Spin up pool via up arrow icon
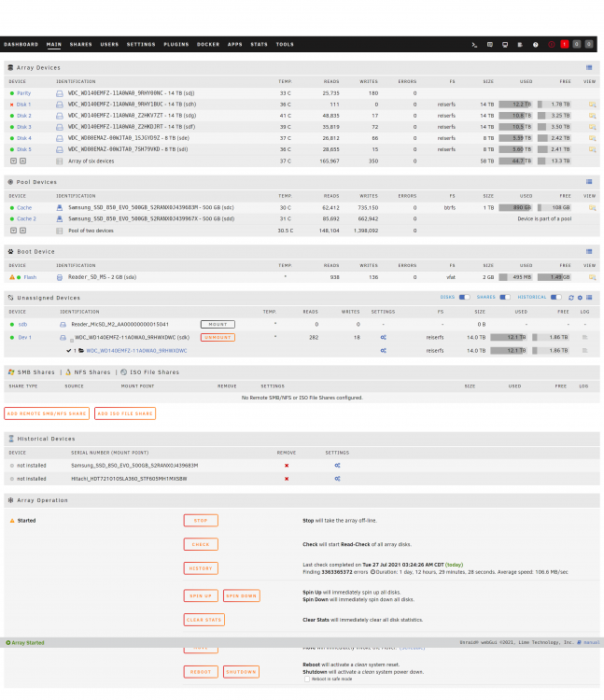Viewport: 604px width, 700px height. click(x=22, y=231)
